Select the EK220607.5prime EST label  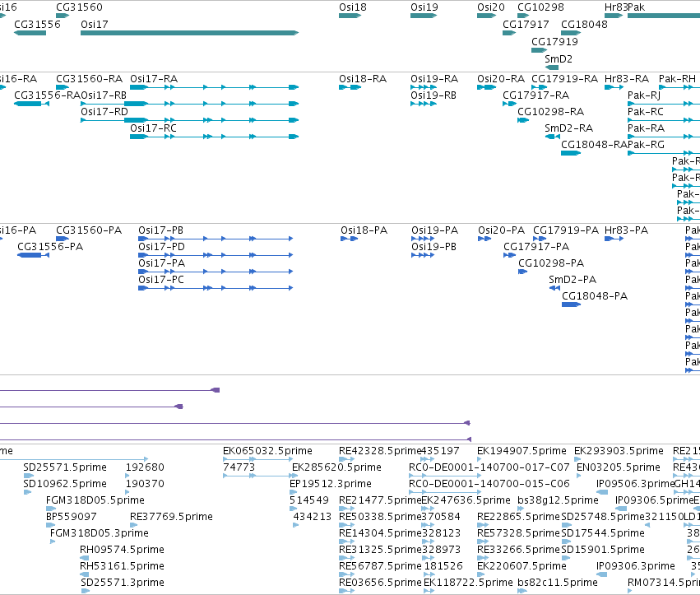pyautogui.click(x=522, y=566)
